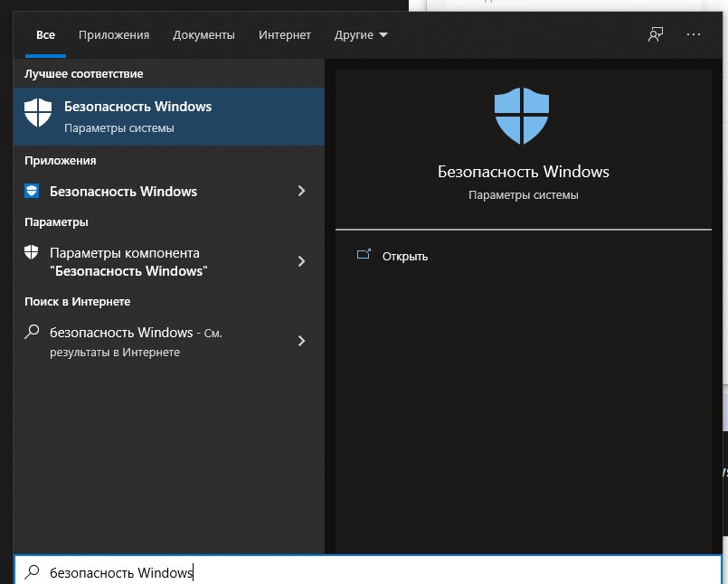Open best match Безопасность Windows result
This screenshot has width=728, height=584.
click(169, 116)
